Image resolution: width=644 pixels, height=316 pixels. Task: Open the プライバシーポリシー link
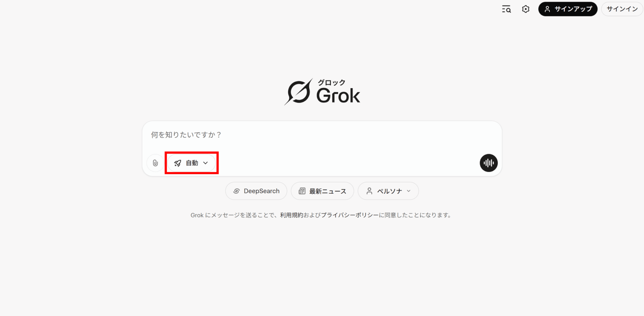click(x=350, y=215)
